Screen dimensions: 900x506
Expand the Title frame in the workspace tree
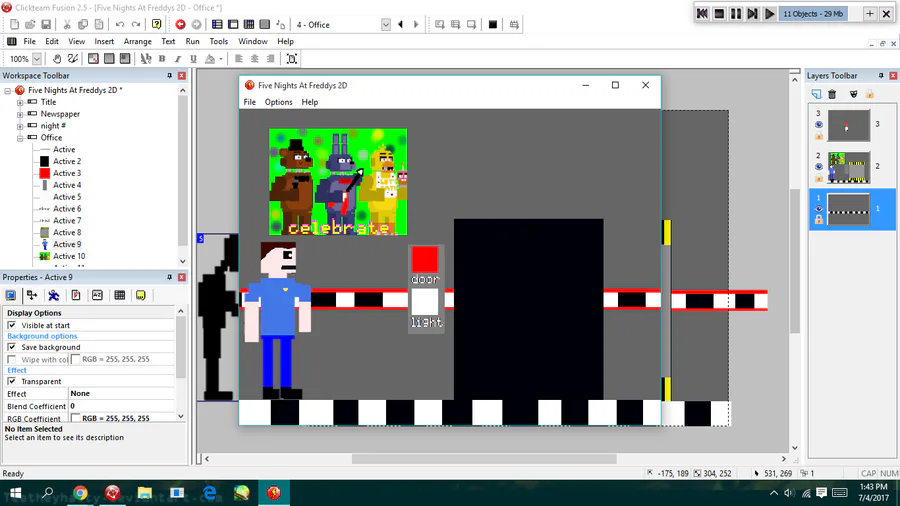pyautogui.click(x=20, y=102)
